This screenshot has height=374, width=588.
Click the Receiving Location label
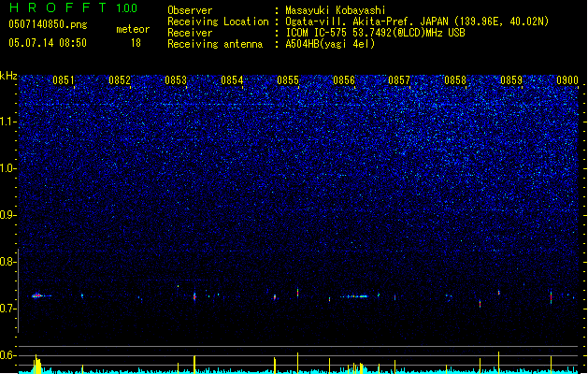point(218,22)
